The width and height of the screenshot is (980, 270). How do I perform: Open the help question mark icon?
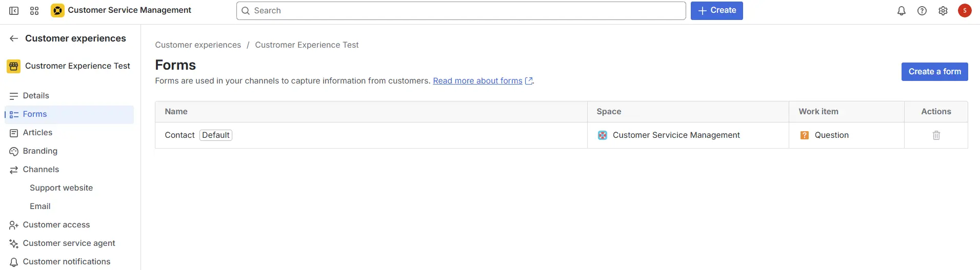coord(922,11)
